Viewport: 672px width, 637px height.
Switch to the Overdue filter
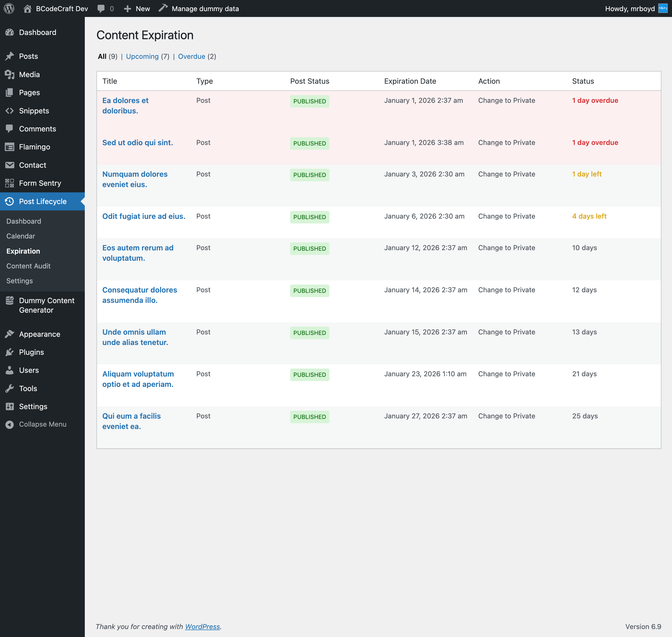pos(192,56)
